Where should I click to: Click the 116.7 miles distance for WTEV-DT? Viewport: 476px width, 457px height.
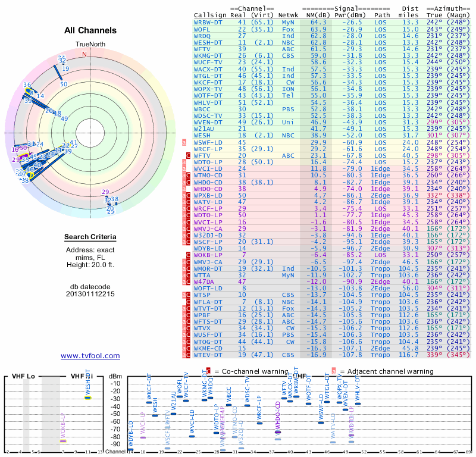409,355
